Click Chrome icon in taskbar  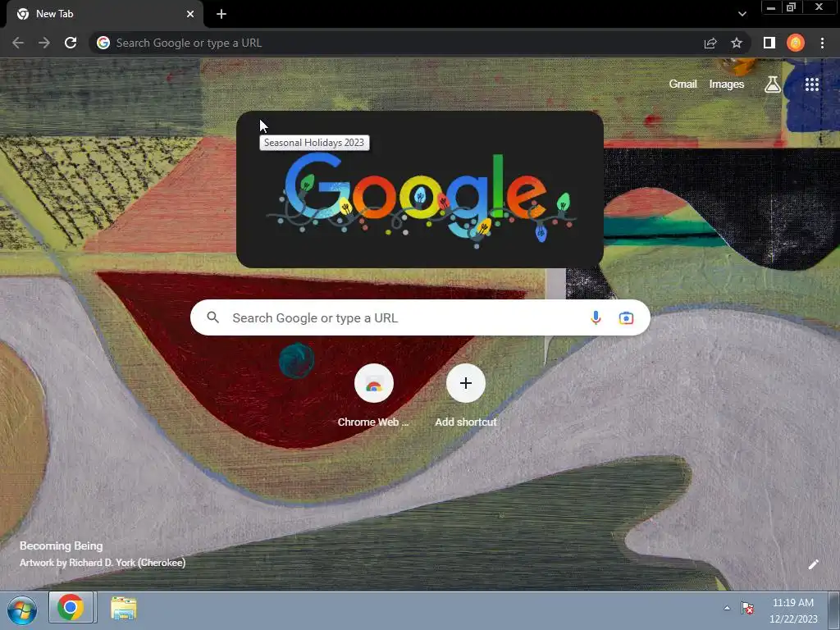pyautogui.click(x=71, y=608)
